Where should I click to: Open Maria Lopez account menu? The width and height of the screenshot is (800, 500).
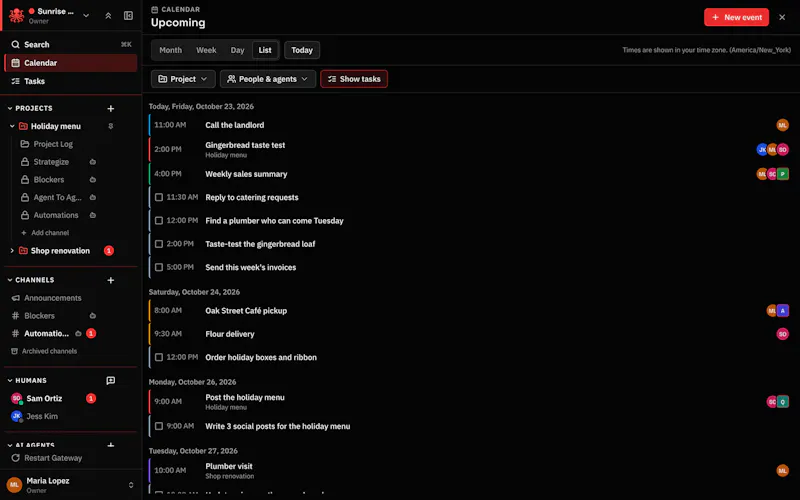(71, 485)
